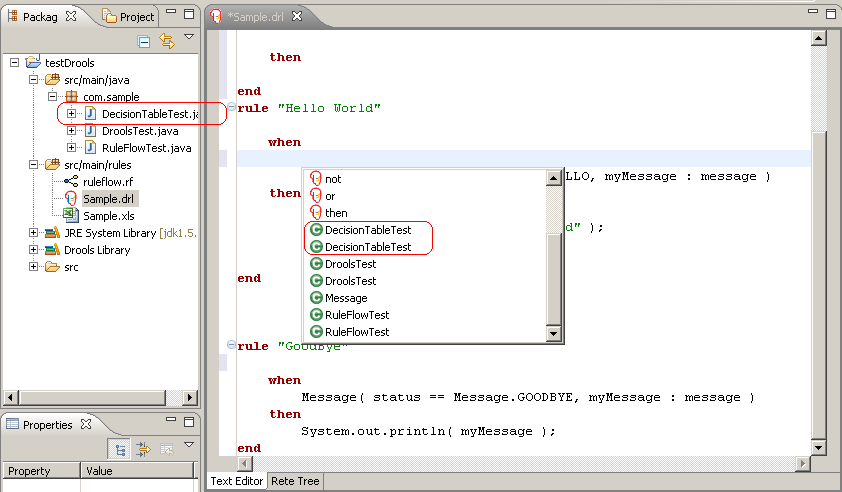Collapse testDrools project node

(x=14, y=62)
